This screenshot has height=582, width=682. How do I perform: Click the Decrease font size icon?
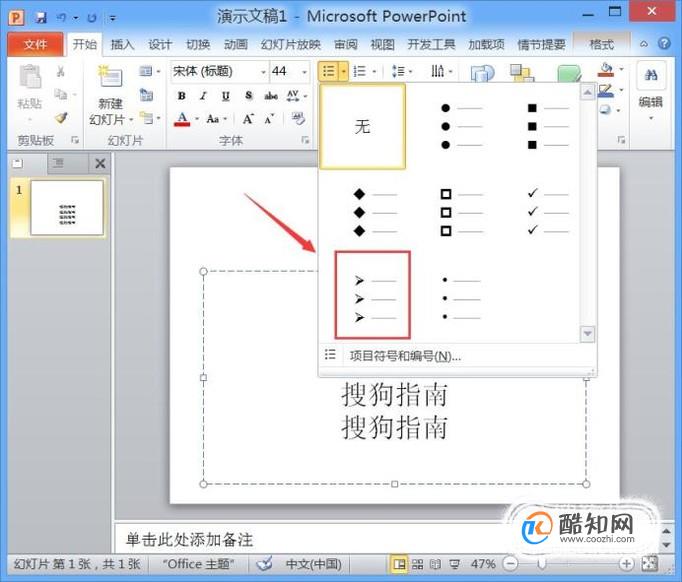270,119
